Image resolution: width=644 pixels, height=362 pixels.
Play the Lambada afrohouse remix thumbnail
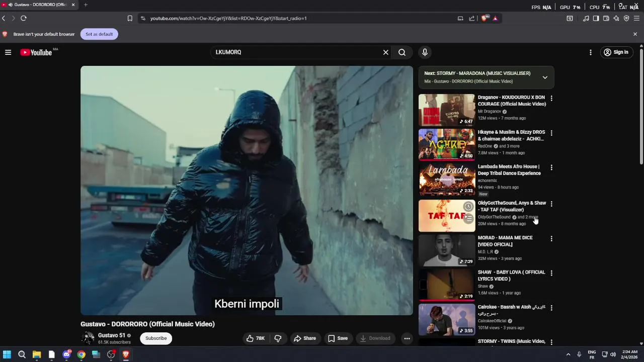pyautogui.click(x=447, y=179)
